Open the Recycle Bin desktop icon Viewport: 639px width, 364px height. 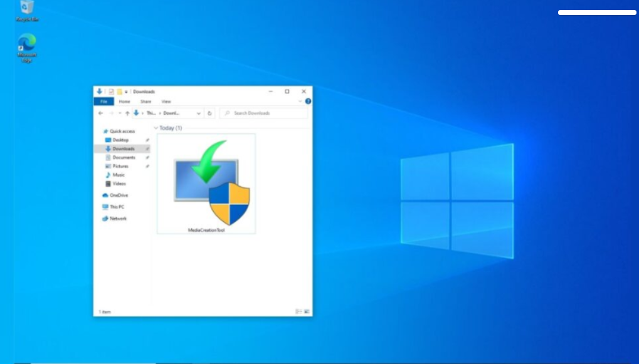(x=25, y=8)
